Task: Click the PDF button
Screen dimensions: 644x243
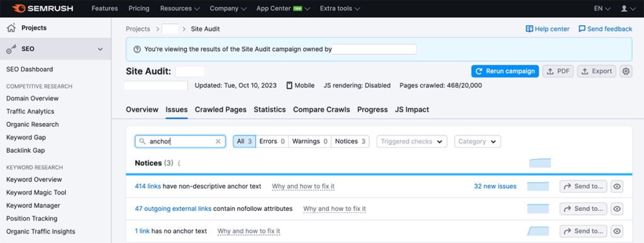Action: [x=558, y=72]
